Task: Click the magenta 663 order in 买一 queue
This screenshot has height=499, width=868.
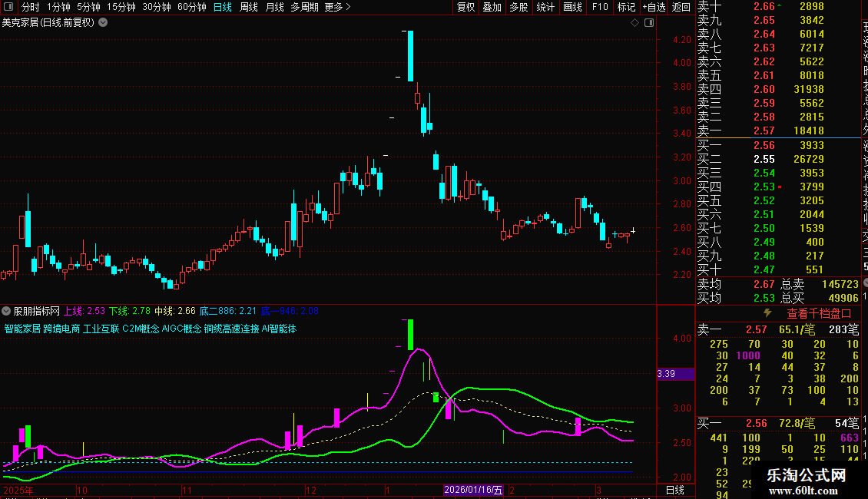Action: click(849, 438)
